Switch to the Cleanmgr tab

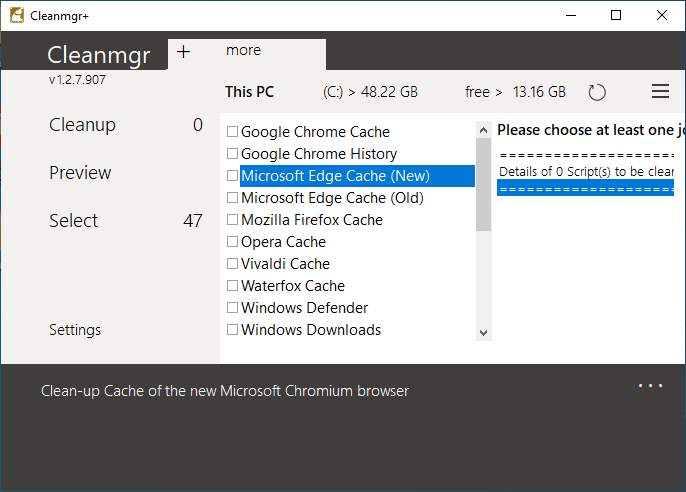98,55
